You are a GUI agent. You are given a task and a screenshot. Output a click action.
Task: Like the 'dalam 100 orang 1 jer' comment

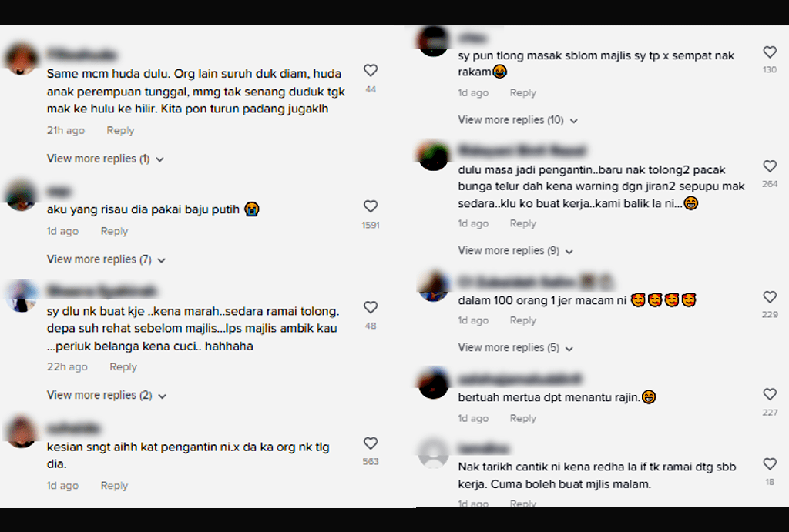pos(770,296)
